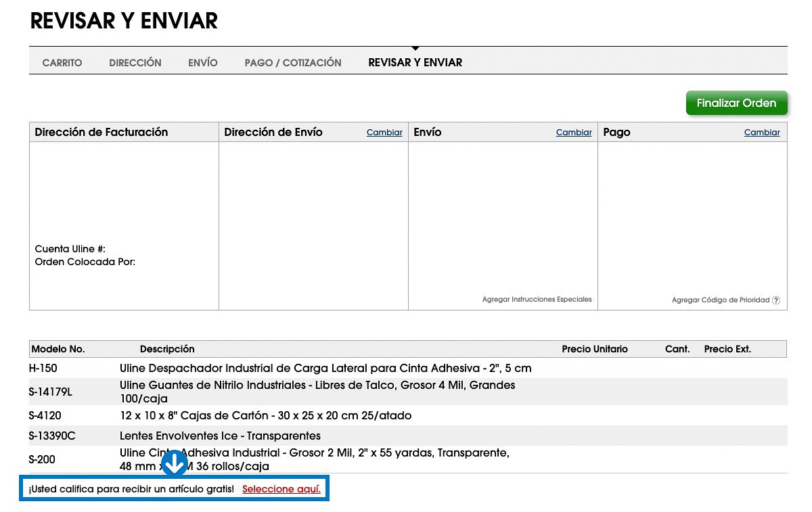
Task: Click Agregar Código de Prioridad link
Action: click(721, 300)
